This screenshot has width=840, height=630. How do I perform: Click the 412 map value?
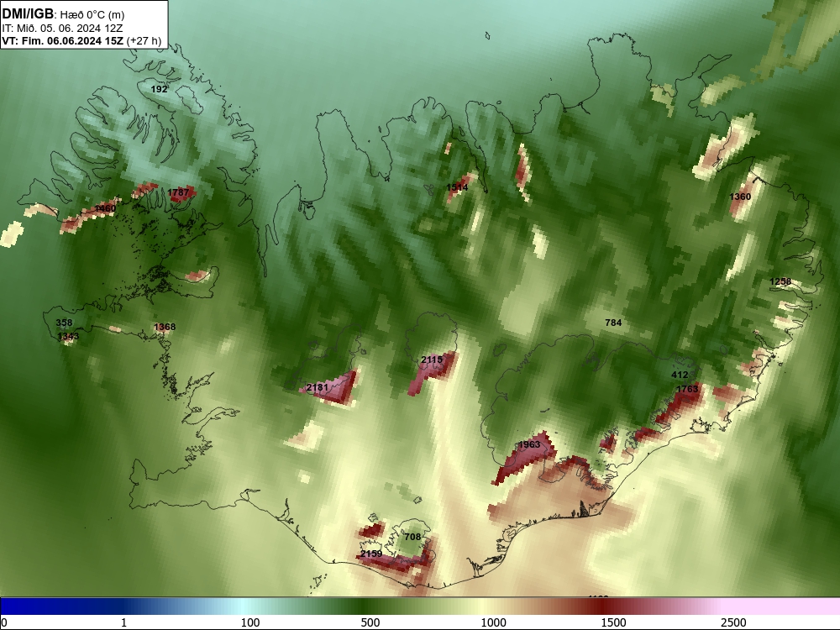click(x=680, y=375)
